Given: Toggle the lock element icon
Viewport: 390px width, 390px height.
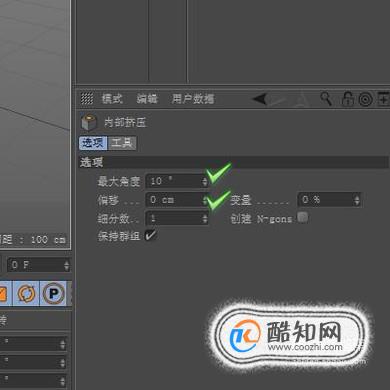Looking at the screenshot, I should tap(348, 99).
